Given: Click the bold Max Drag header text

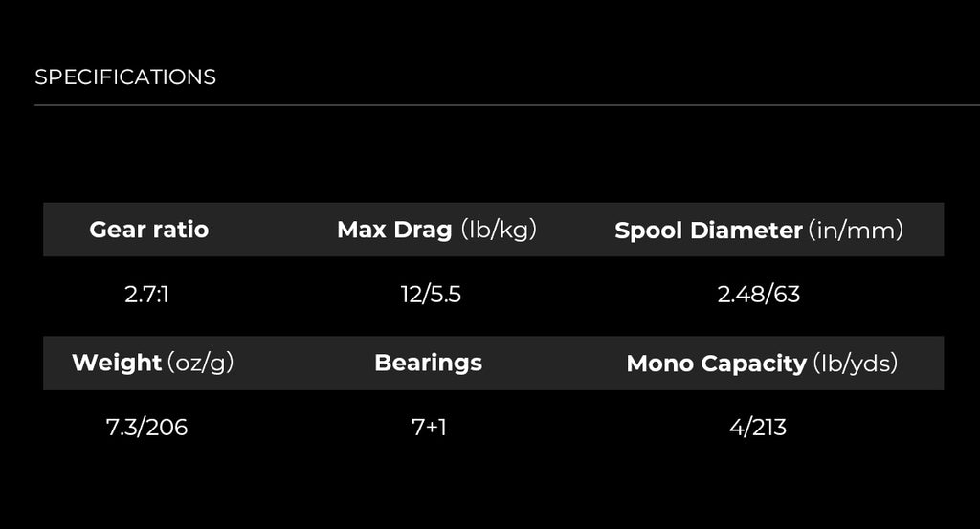Looking at the screenshot, I should tap(394, 230).
